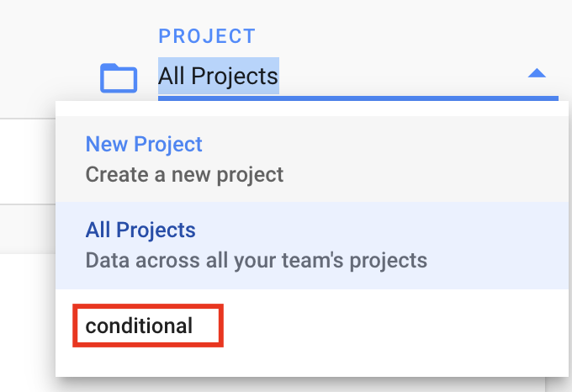
Task: Click blank area right of conditional entry
Action: (x=394, y=326)
